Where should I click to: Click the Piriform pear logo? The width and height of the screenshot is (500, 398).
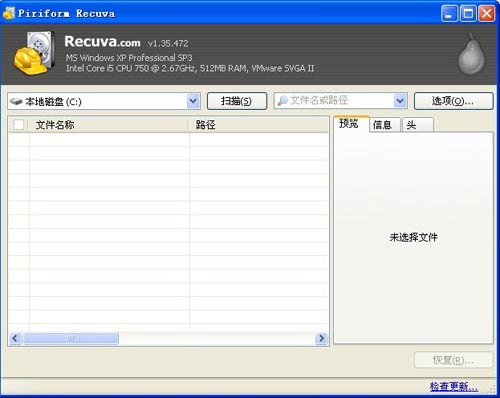point(471,54)
